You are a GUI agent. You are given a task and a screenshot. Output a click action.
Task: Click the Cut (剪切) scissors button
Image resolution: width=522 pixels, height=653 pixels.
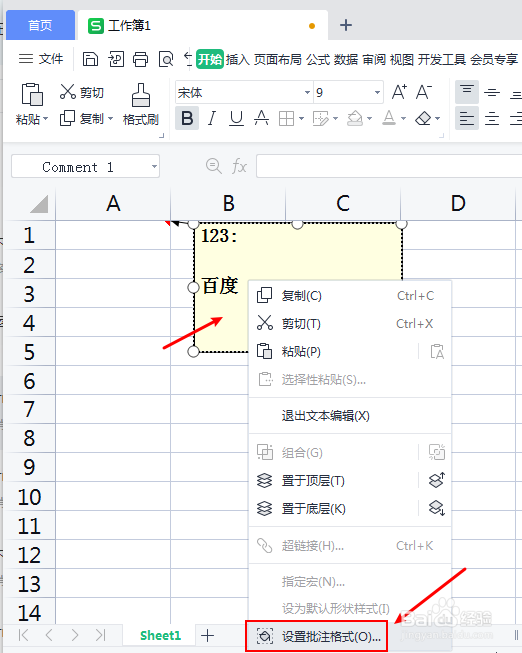click(81, 92)
